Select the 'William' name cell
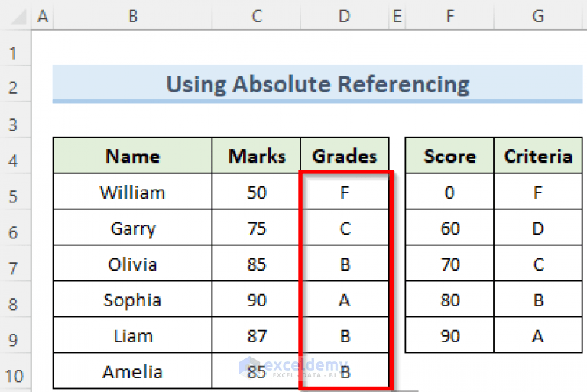 click(x=132, y=192)
